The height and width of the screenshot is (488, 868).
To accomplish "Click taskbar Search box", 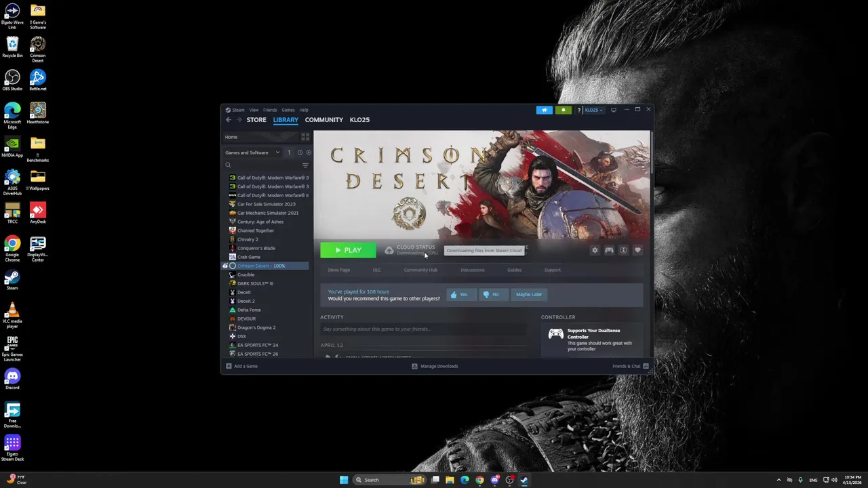I will (x=390, y=480).
